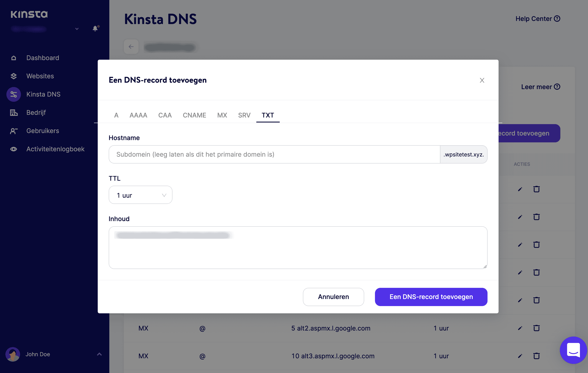
Task: Choose the CNAME tab
Action: point(194,115)
